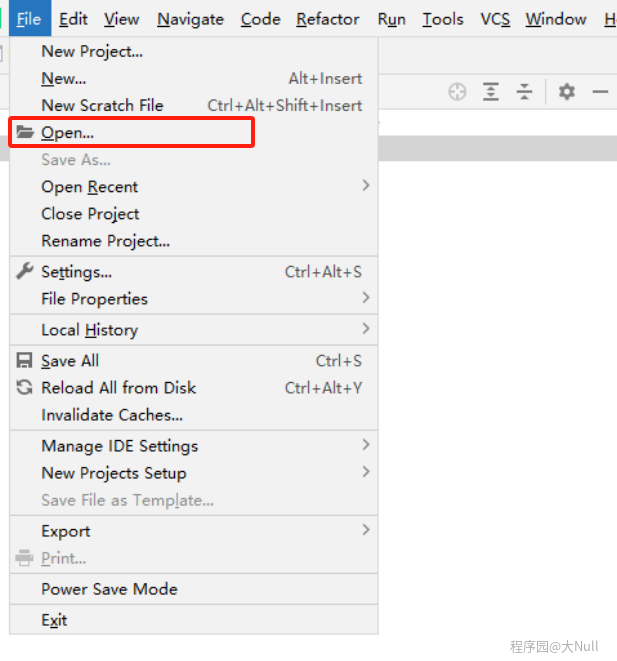Open the Refactor menu
This screenshot has height=661, width=617.
(x=327, y=19)
